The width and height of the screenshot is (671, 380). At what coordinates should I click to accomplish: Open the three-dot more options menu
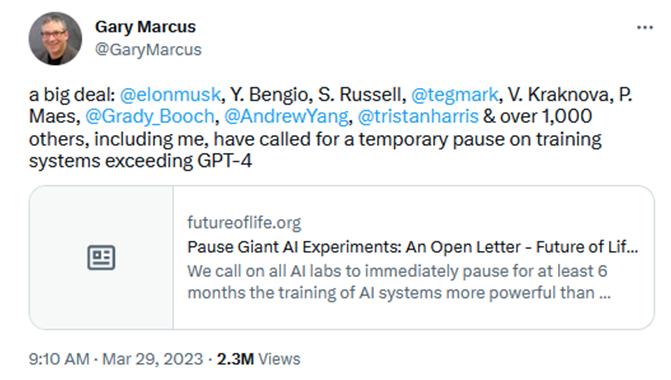point(644,28)
